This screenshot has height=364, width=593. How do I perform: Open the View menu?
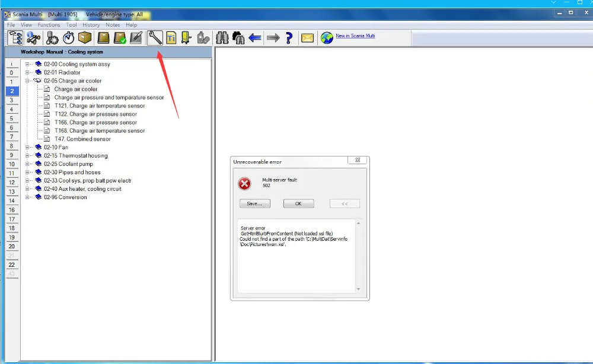(x=26, y=25)
